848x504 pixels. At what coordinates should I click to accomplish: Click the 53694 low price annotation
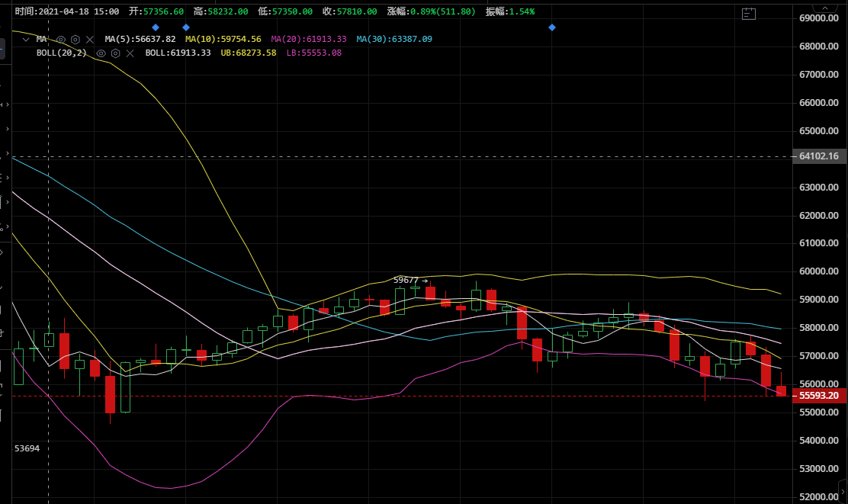click(x=27, y=448)
